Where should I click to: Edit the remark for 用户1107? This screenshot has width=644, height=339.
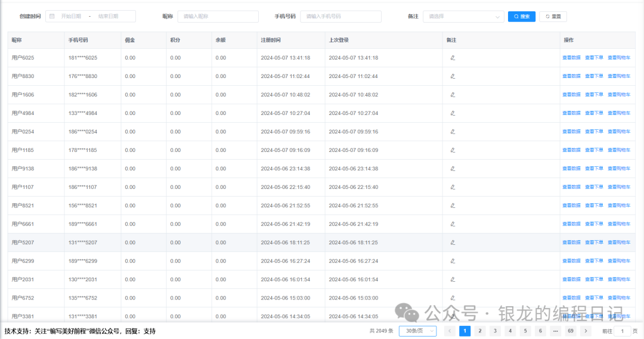tap(453, 187)
